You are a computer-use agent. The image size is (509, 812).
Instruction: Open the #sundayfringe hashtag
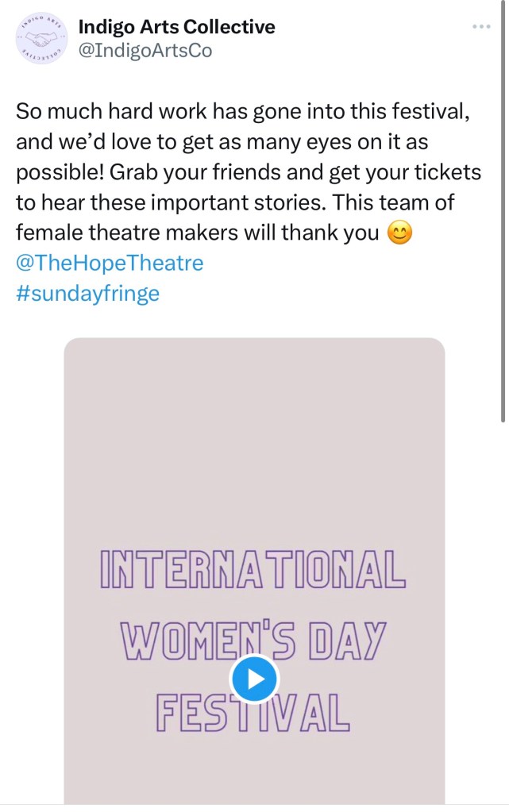point(87,293)
